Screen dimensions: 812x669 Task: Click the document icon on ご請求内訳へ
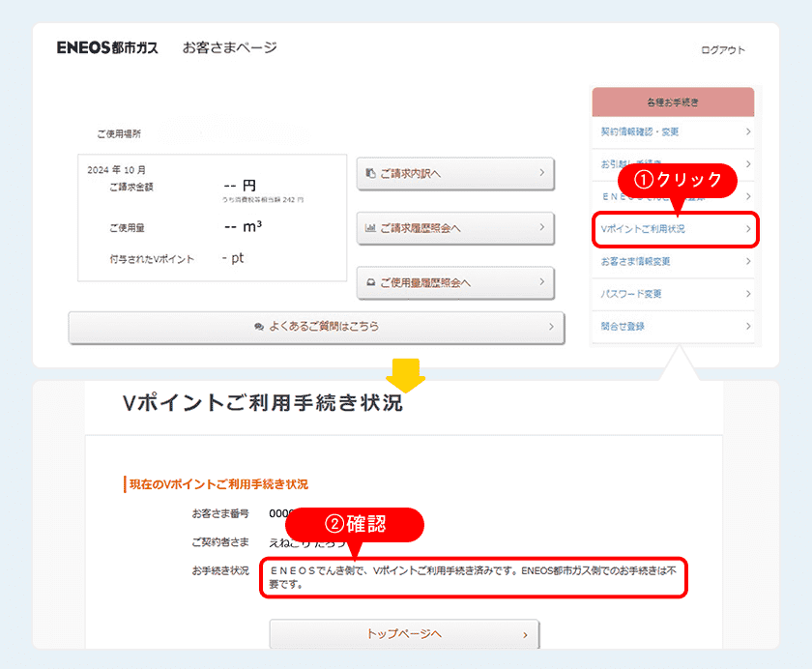click(370, 173)
